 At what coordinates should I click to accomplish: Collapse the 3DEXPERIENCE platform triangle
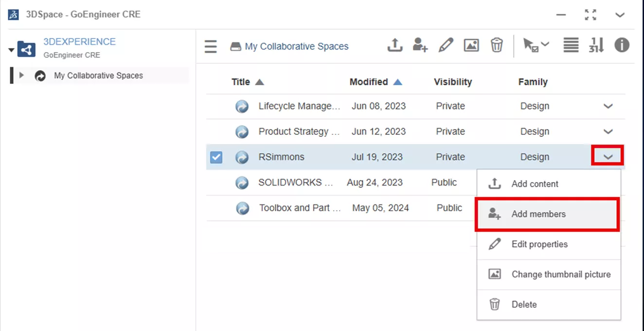pyautogui.click(x=11, y=50)
